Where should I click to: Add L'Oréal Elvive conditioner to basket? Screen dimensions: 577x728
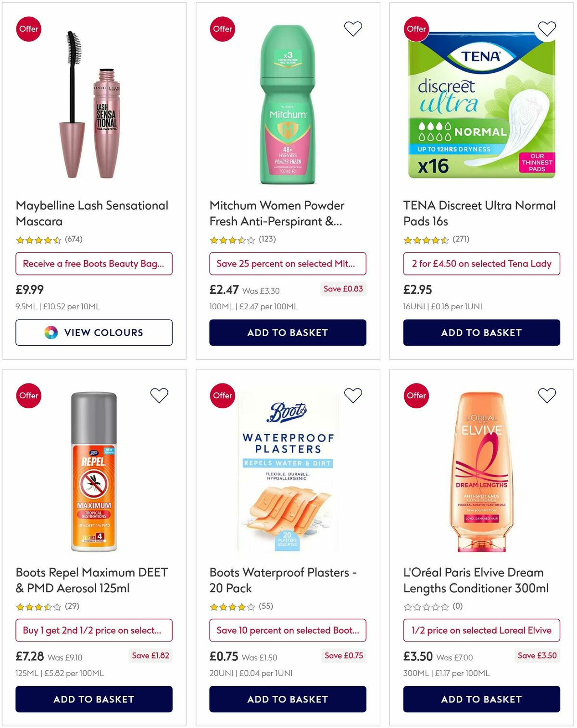(481, 699)
